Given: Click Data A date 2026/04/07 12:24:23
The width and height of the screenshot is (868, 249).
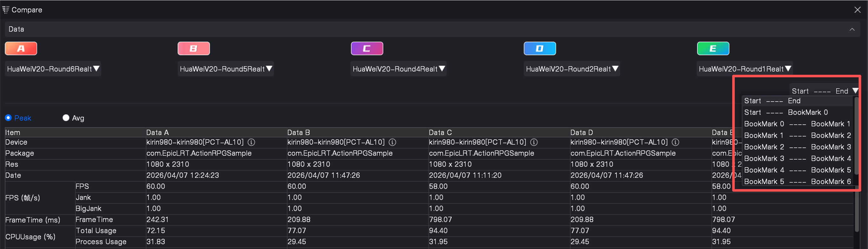Looking at the screenshot, I should click(183, 175).
